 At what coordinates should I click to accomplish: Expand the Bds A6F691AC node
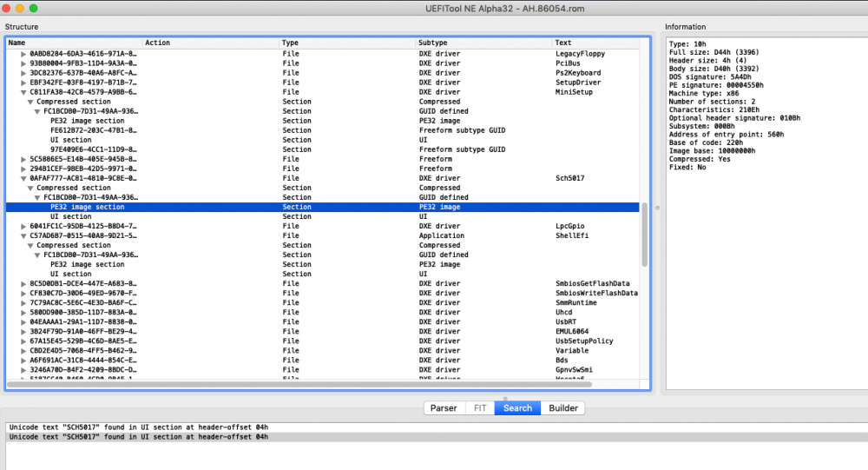[x=23, y=361]
